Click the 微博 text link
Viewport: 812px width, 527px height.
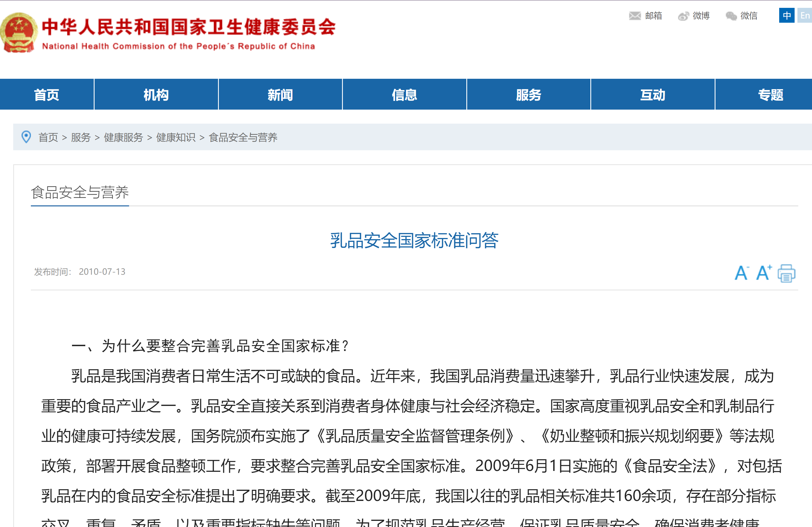point(701,16)
